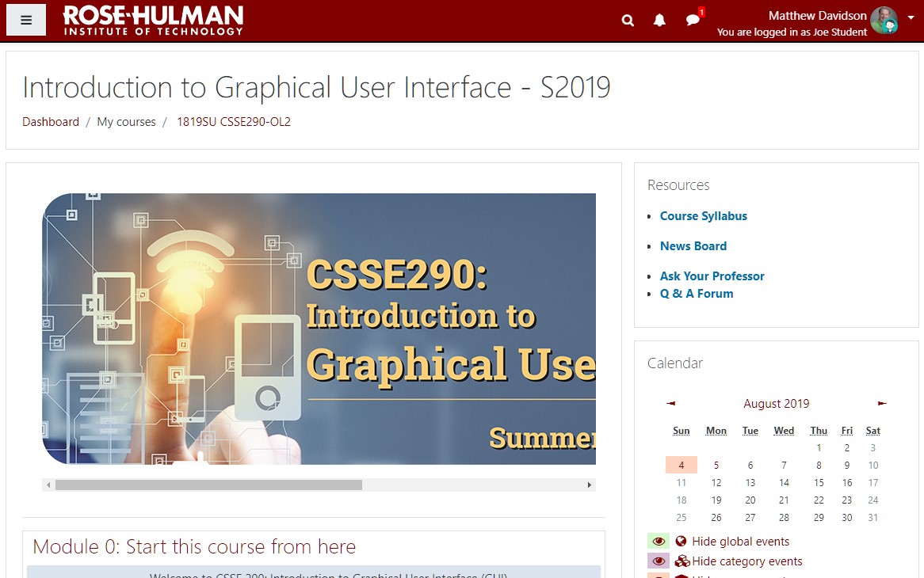
Task: Click the user profile avatar
Action: [884, 21]
